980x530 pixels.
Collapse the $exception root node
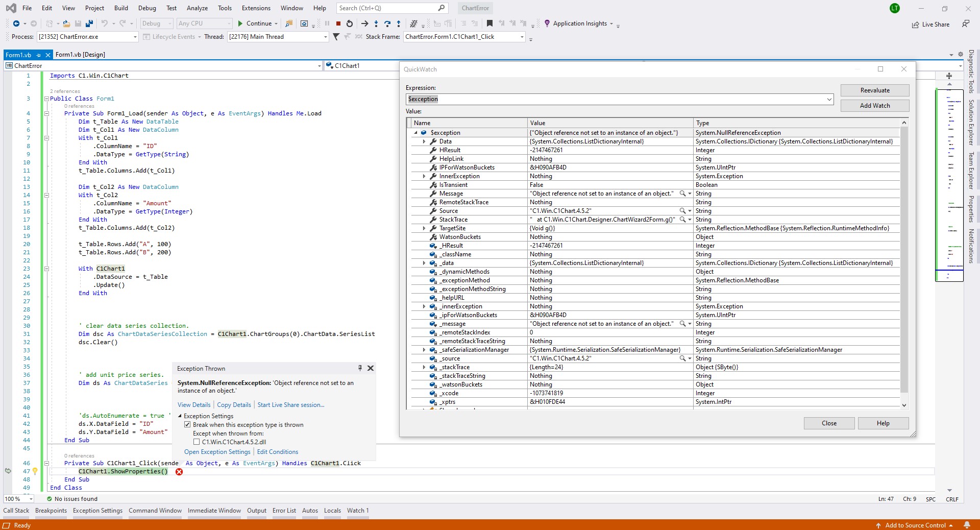415,133
